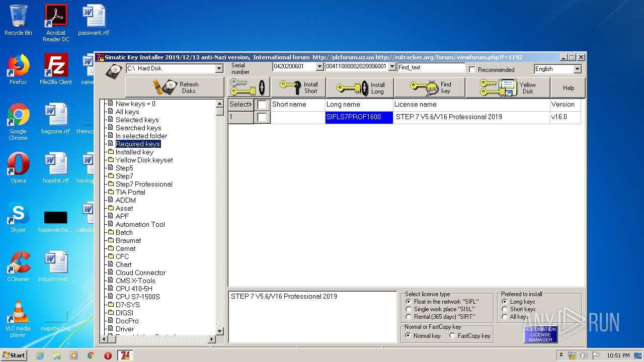Select New keys = 0 tree item
The height and width of the screenshot is (362, 644).
tap(135, 104)
